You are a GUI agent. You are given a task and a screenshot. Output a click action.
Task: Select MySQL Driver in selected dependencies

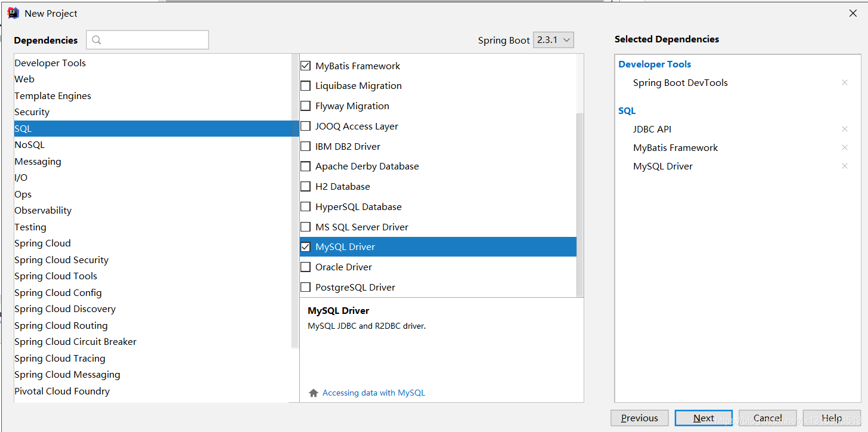coord(663,166)
